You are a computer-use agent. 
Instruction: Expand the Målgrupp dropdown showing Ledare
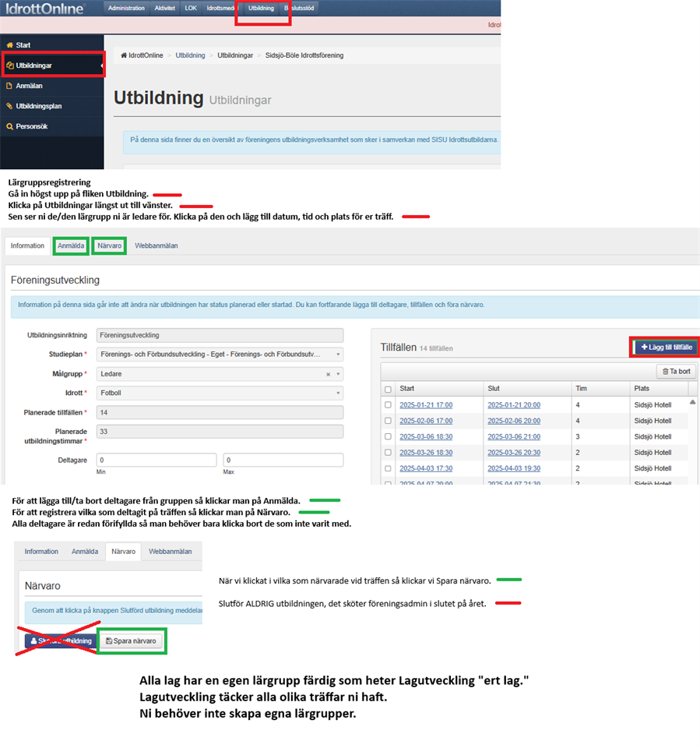pos(338,374)
